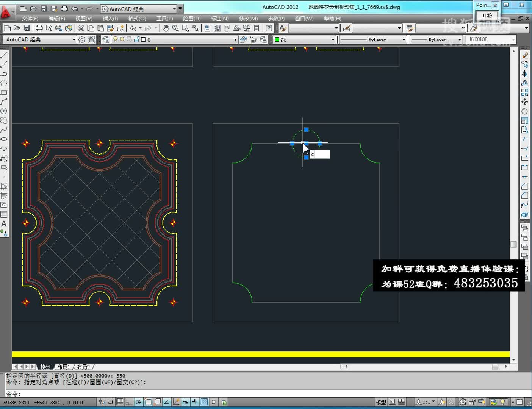Click the top blue grip of circle
Viewport: 532px width, 409px height.
pos(306,130)
